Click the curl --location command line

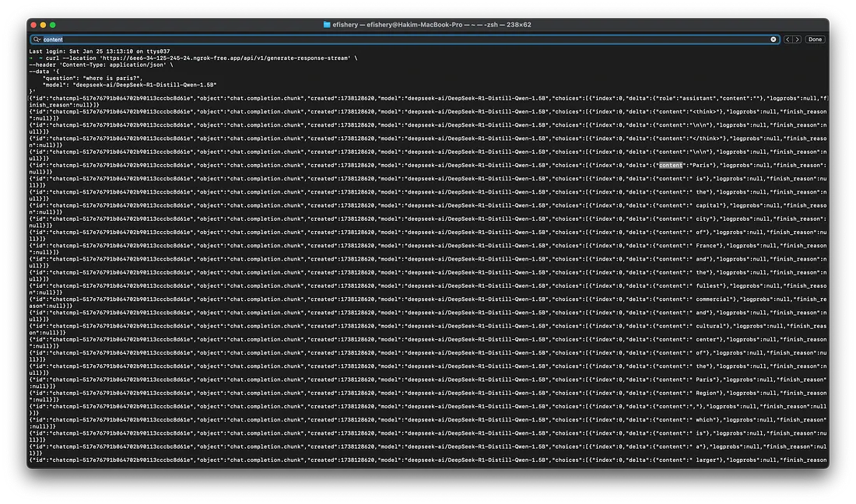[x=193, y=58]
